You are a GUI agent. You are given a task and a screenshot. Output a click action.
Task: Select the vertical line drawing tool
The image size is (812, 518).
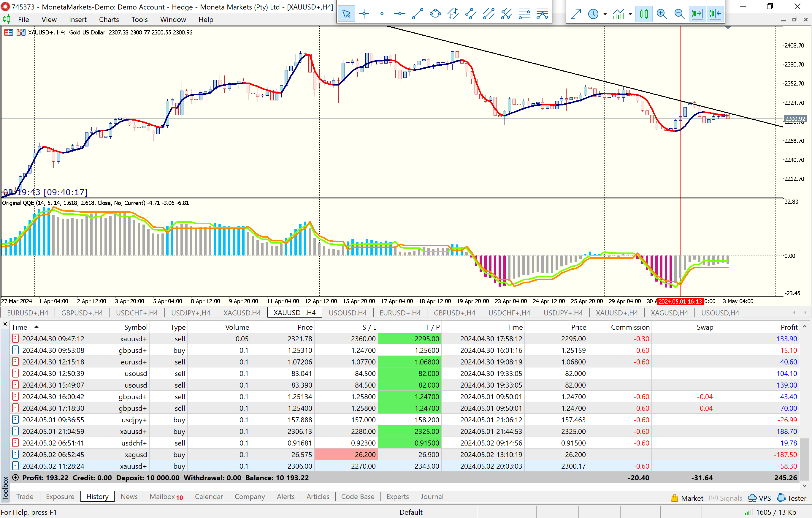[x=382, y=14]
